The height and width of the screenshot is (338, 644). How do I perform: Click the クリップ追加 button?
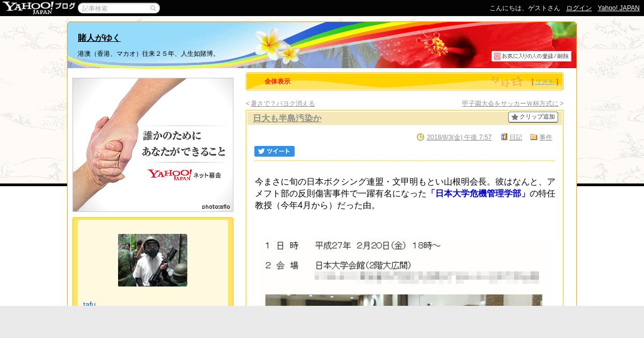[533, 117]
